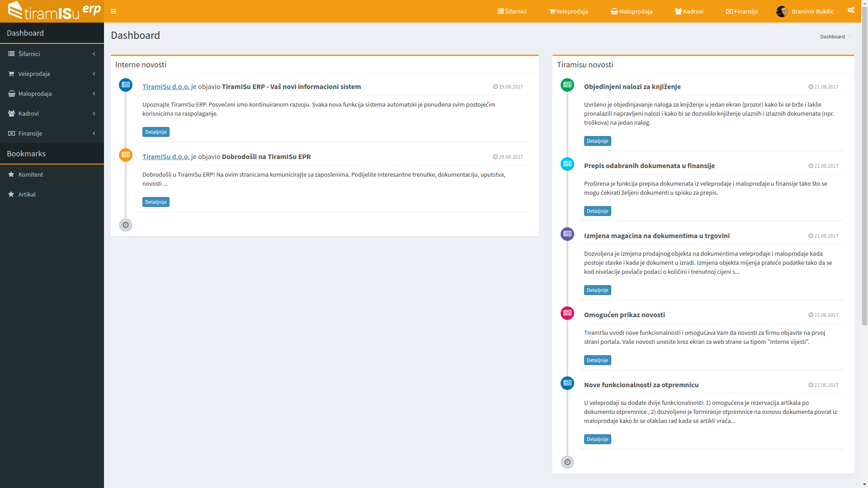
Task: Follow TiramISu d.o.o. link in the ERP post
Action: 166,87
